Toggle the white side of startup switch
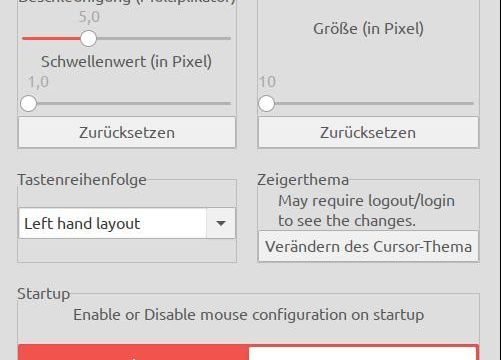Image resolution: width=501 pixels, height=360 pixels. pyautogui.click(x=362, y=353)
